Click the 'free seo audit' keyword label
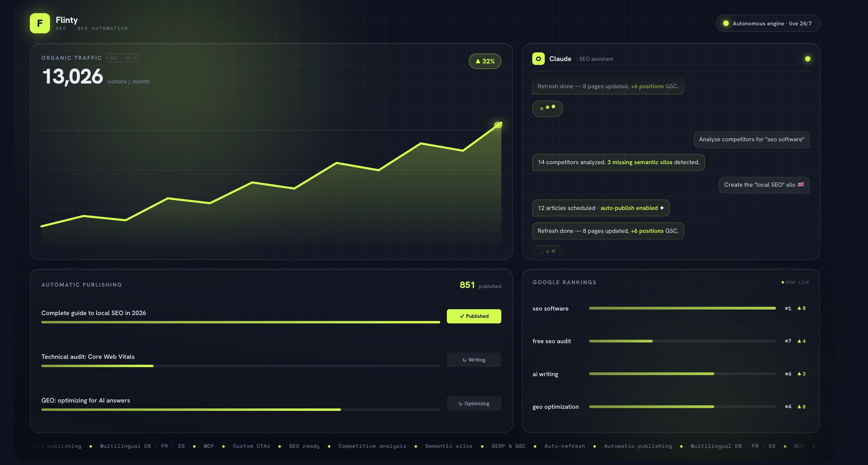The width and height of the screenshot is (868, 465). pyautogui.click(x=552, y=341)
